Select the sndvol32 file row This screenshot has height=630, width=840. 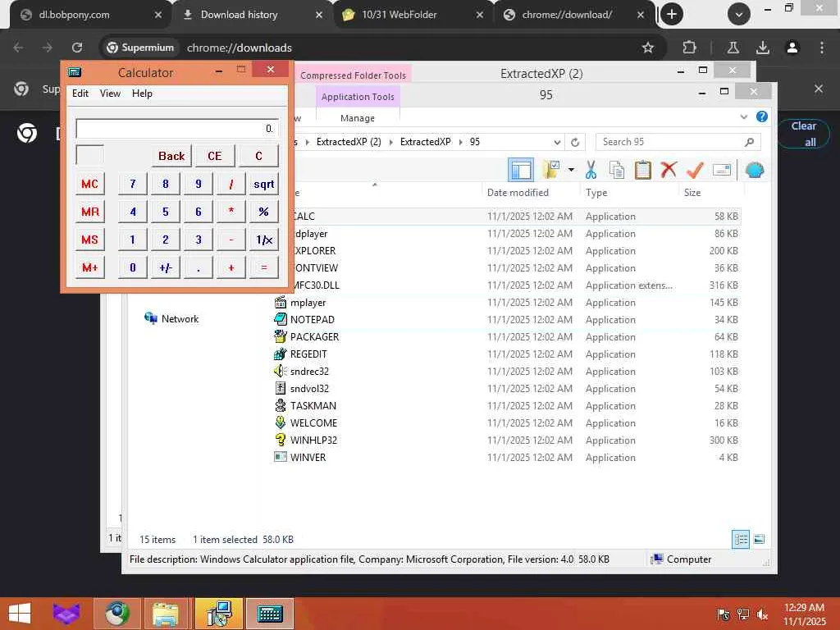click(507, 389)
